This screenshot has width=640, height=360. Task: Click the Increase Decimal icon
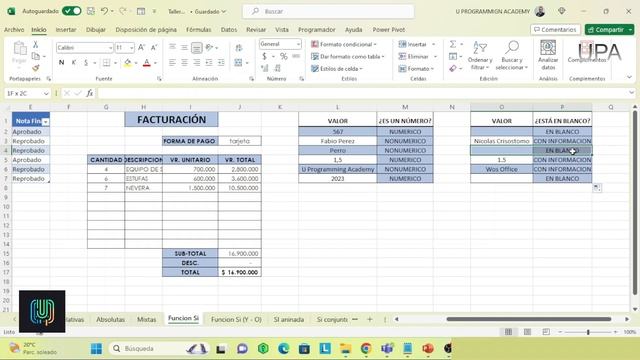[264, 68]
